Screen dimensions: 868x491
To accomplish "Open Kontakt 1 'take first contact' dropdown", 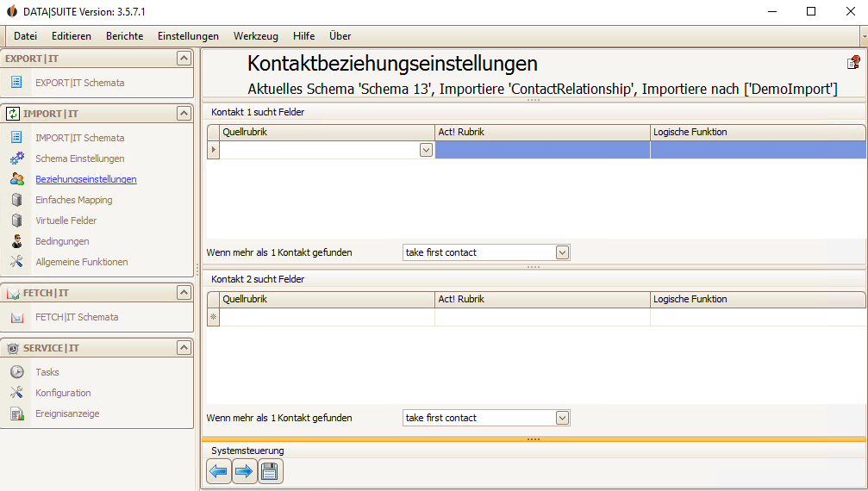I will click(x=562, y=252).
